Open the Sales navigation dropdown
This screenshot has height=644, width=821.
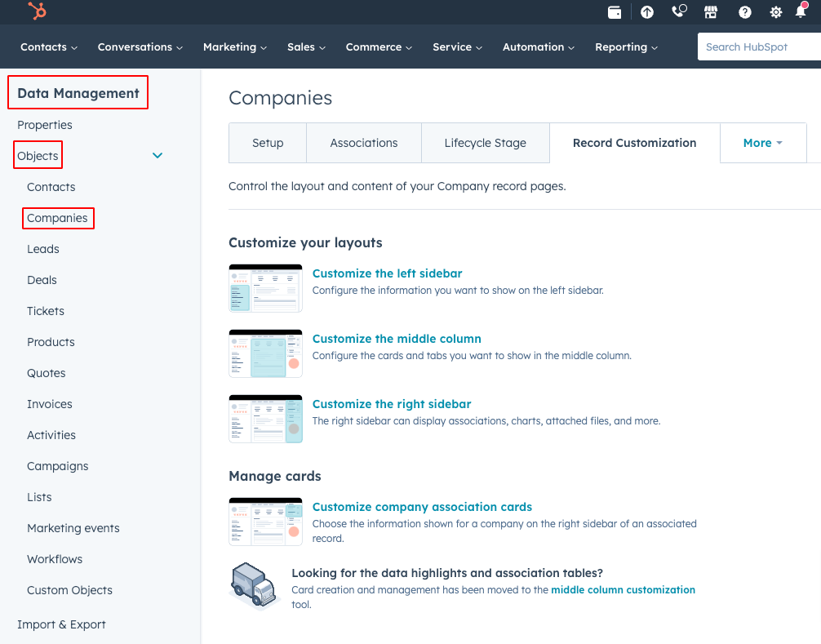pyautogui.click(x=306, y=47)
